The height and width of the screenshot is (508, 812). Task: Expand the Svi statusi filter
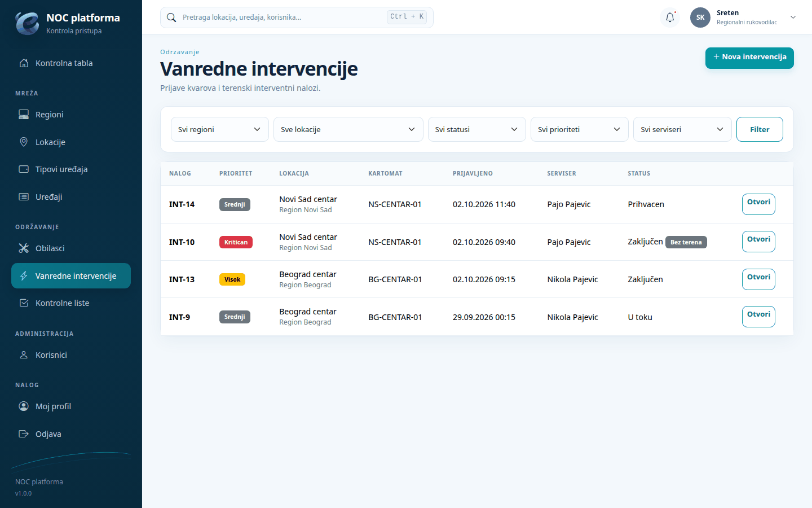(477, 129)
